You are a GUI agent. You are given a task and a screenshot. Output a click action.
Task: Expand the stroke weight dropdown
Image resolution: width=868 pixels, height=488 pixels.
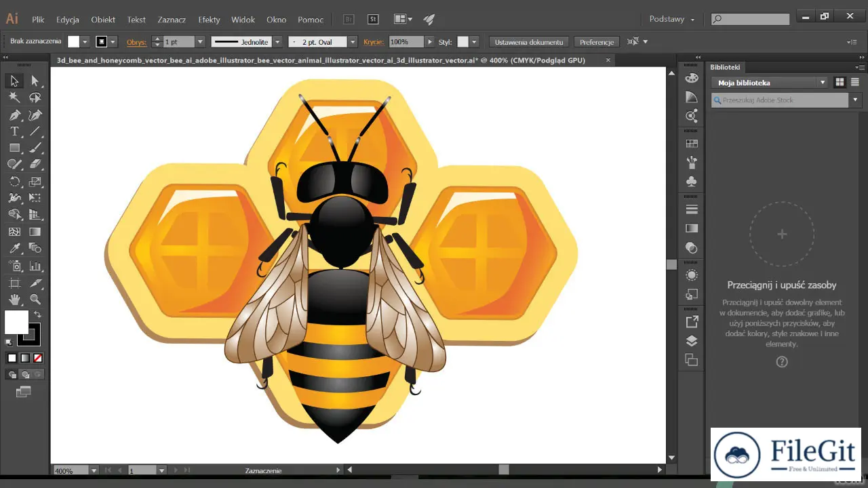pos(200,42)
